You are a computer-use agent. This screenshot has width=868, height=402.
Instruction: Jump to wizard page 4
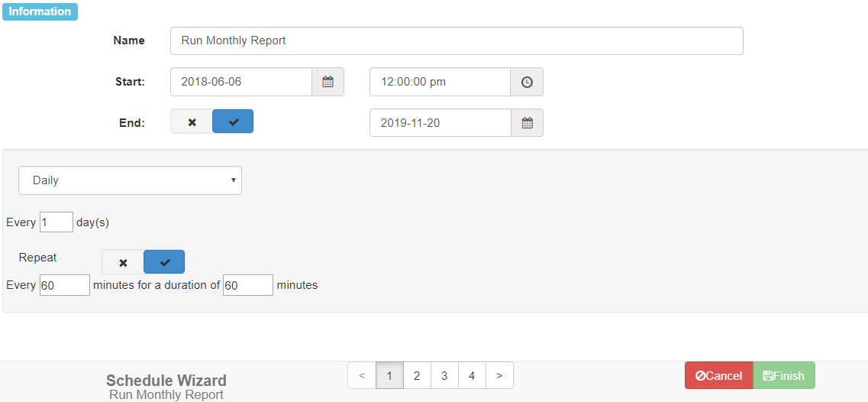[472, 375]
